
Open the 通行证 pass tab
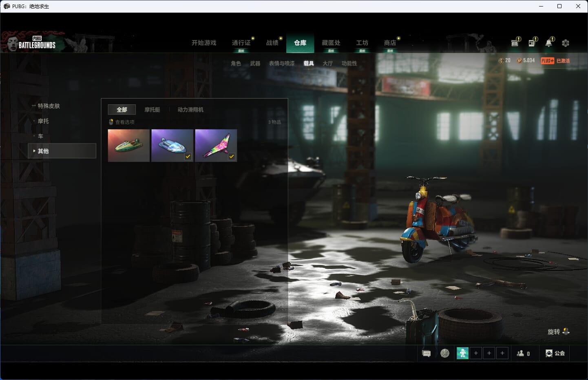(x=241, y=43)
